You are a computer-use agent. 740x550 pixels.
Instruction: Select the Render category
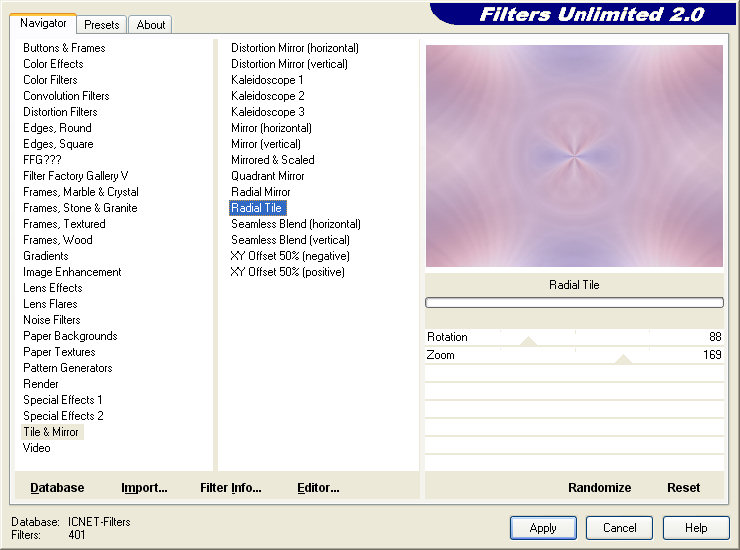pyautogui.click(x=41, y=384)
